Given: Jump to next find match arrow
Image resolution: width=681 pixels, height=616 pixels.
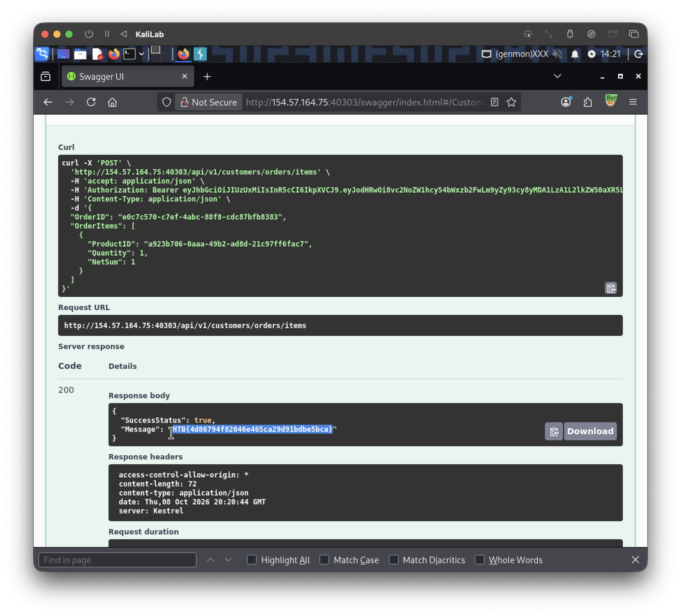Looking at the screenshot, I should (228, 560).
